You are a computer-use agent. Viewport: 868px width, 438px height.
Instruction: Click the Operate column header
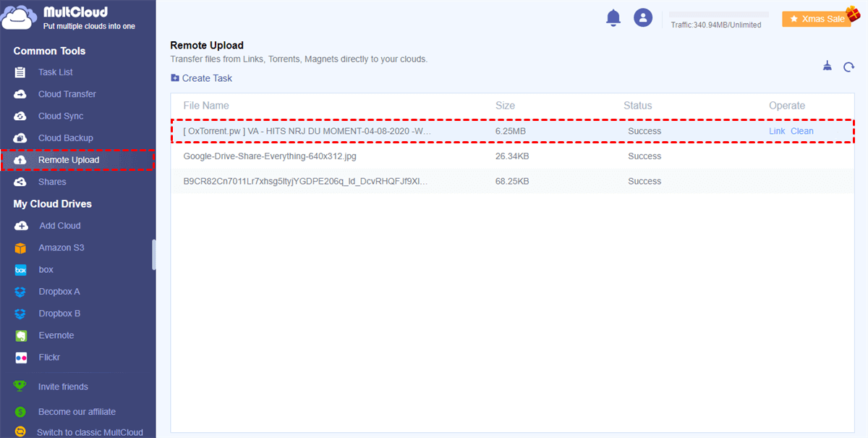point(787,106)
